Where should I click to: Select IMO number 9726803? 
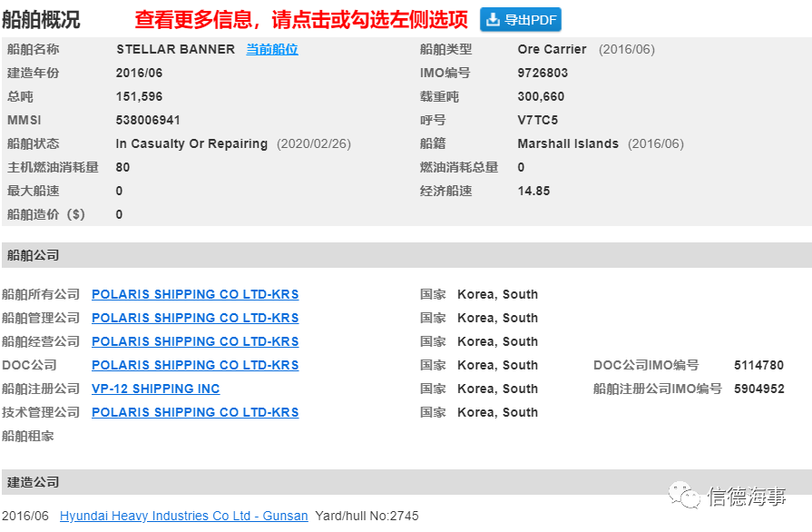pos(543,73)
